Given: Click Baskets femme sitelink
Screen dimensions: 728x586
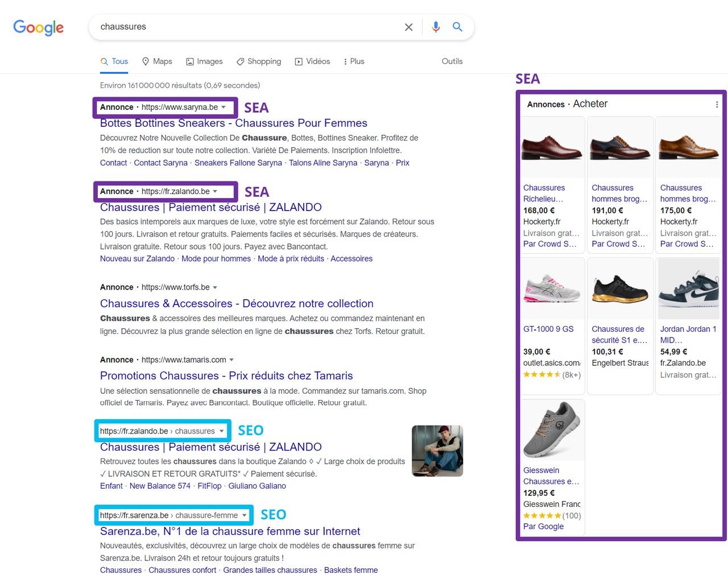Looking at the screenshot, I should pos(351,570).
